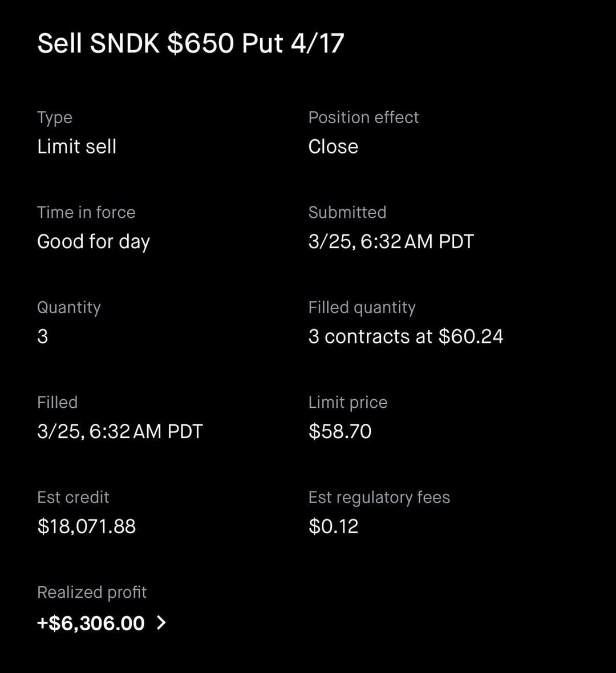This screenshot has width=616, height=673.
Task: Tap the Filled time 3/25, 6:32 AM PDT
Action: point(120,431)
